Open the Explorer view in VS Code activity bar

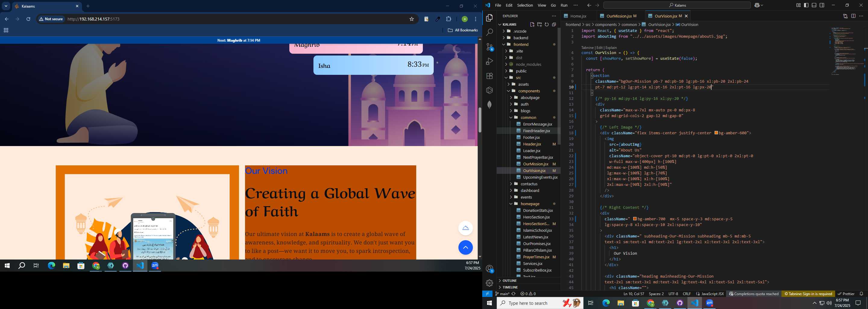point(489,18)
